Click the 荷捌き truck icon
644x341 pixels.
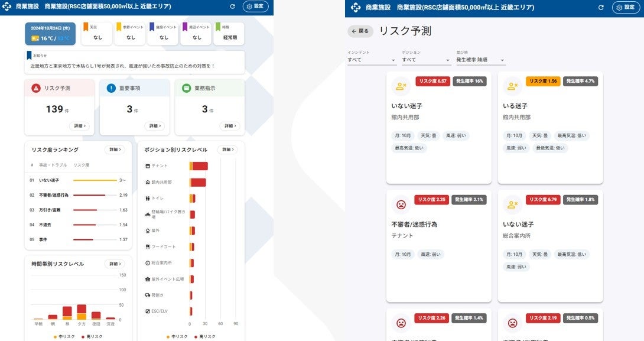click(x=148, y=295)
